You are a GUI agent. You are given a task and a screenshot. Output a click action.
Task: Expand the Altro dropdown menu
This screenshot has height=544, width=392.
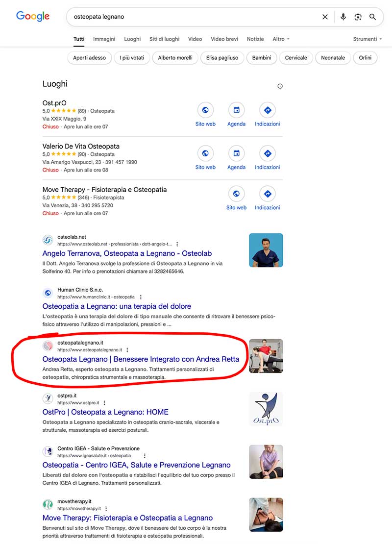point(281,39)
